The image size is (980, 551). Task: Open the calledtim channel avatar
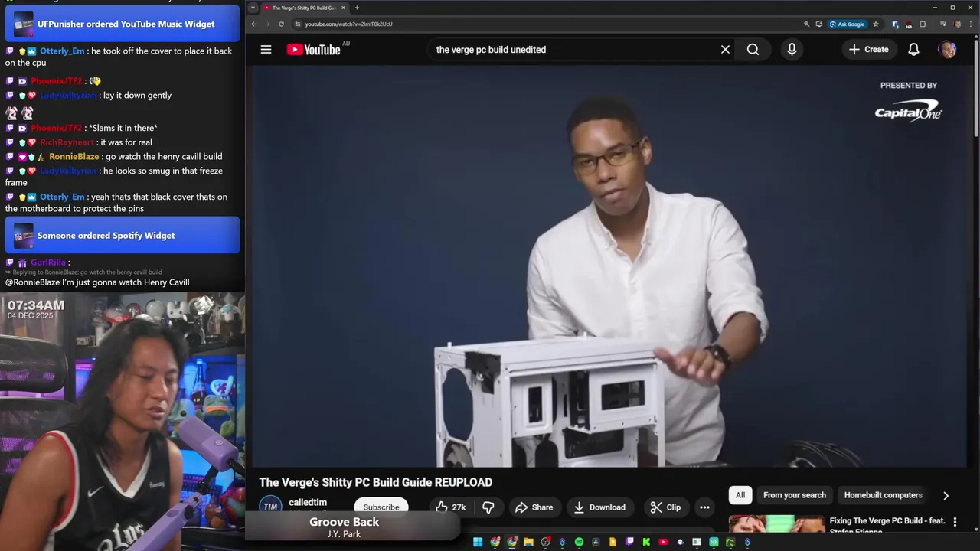tap(270, 506)
